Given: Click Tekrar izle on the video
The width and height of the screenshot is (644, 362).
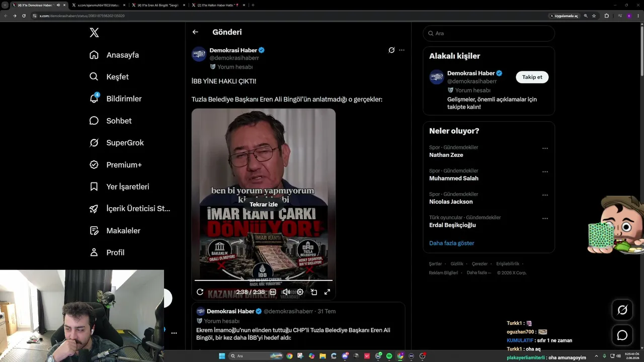Looking at the screenshot, I should pyautogui.click(x=264, y=205).
